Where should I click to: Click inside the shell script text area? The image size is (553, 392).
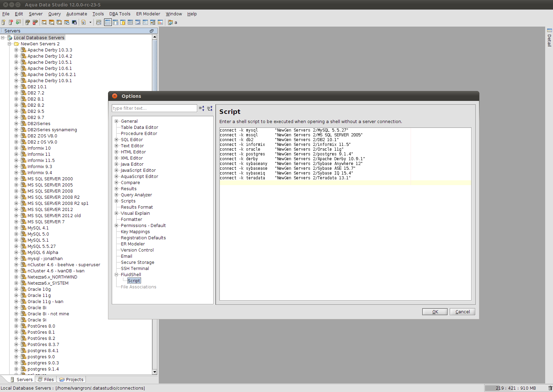pyautogui.click(x=345, y=214)
